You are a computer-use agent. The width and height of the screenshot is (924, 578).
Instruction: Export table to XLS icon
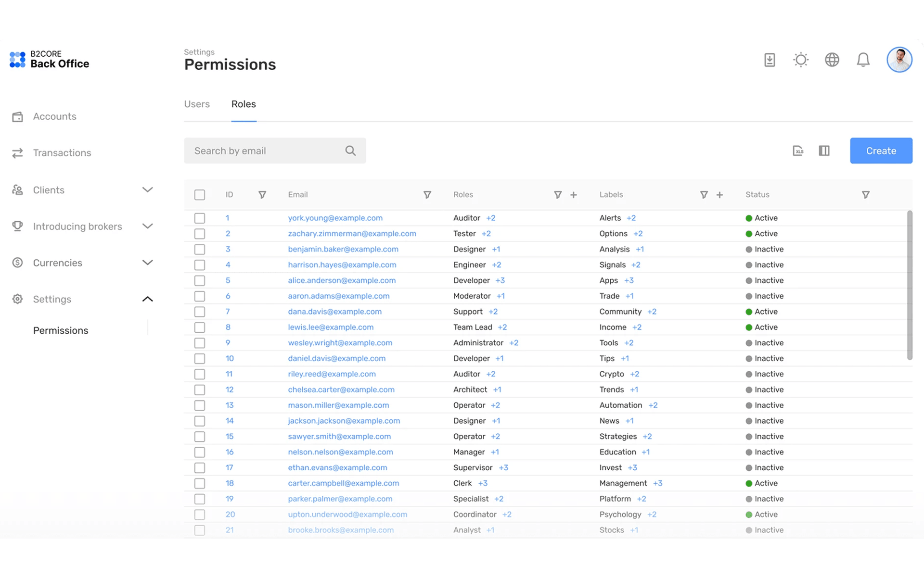tap(798, 151)
